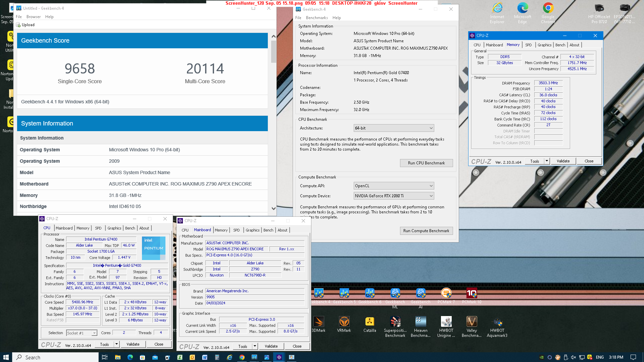
Task: Select the PCMark 7 desktop icon
Action: point(446,296)
